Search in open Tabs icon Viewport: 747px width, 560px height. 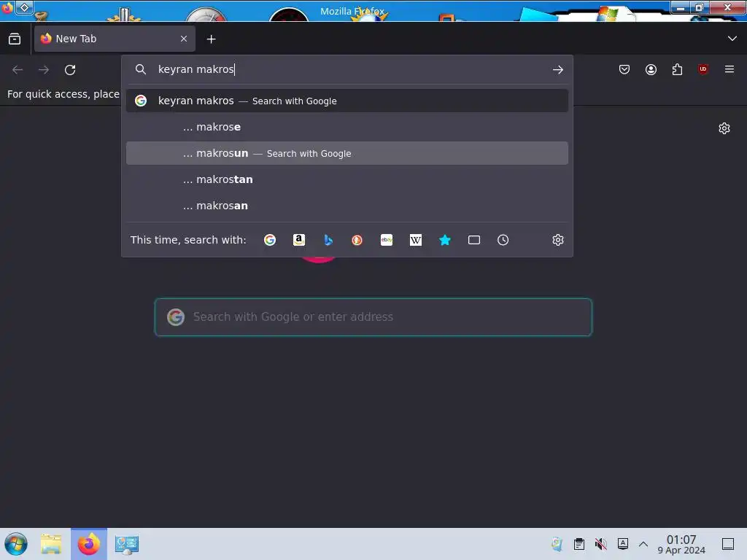(x=474, y=240)
